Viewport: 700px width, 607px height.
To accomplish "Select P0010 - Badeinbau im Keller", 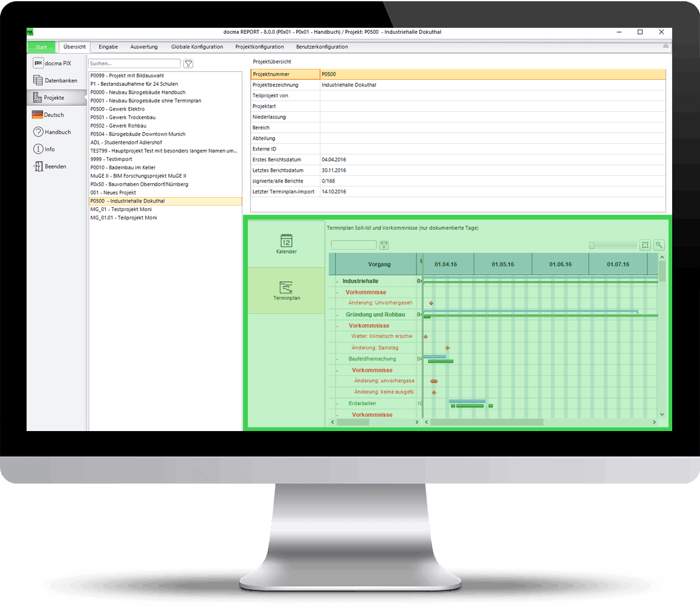I will point(165,167).
